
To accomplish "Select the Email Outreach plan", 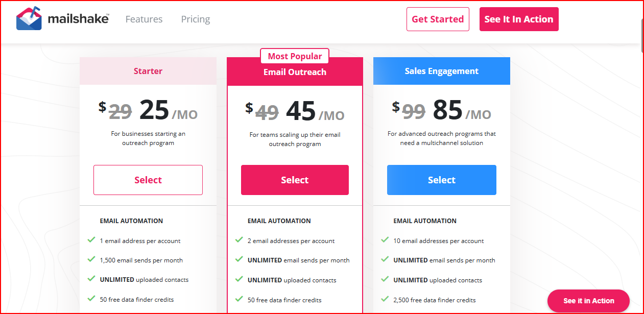I will click(x=295, y=180).
